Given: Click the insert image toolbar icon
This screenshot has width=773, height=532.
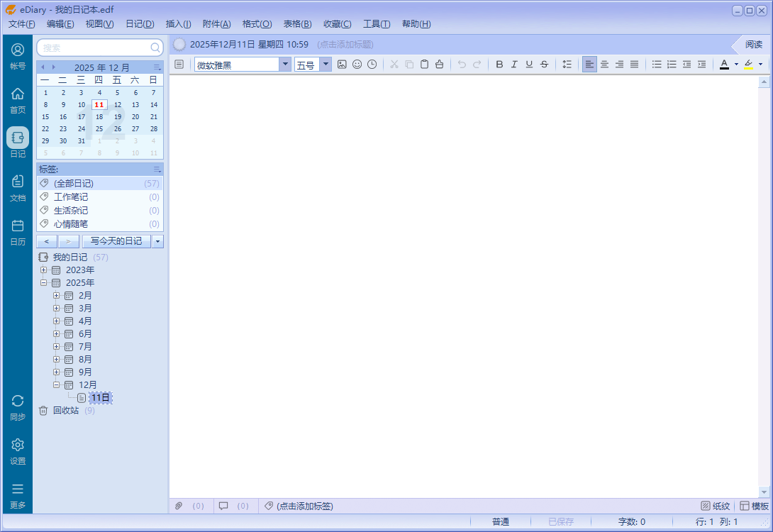Looking at the screenshot, I should click(342, 65).
